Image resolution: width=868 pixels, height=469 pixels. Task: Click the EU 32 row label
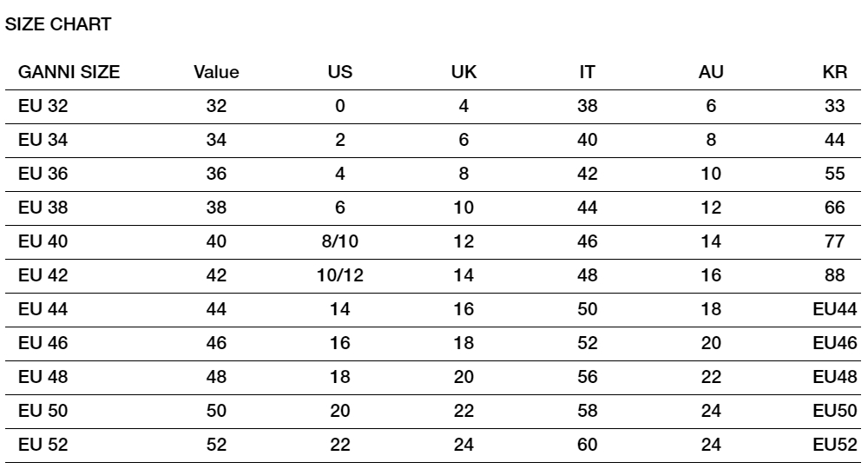[x=43, y=106]
